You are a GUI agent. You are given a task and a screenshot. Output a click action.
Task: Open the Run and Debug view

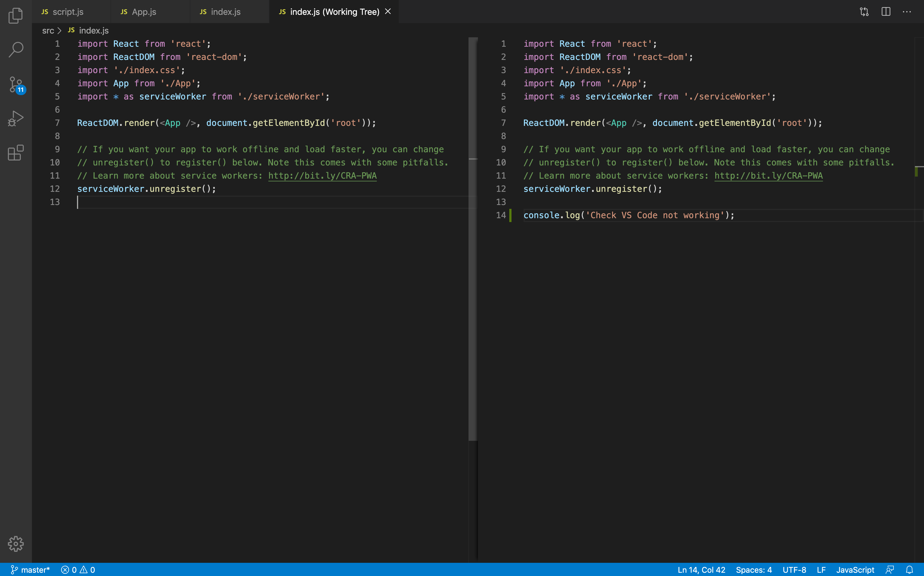click(16, 118)
